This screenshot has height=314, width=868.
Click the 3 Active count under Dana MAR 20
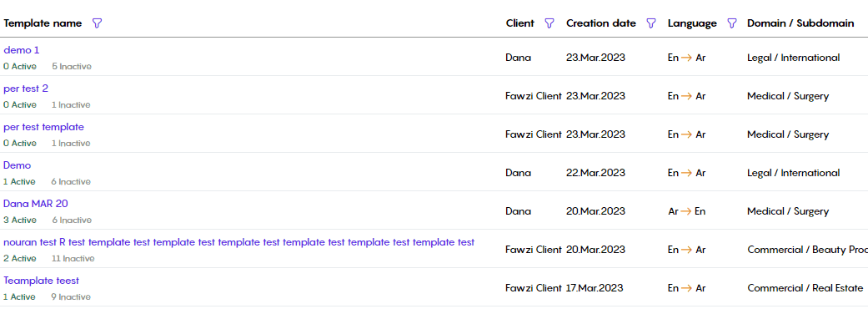(20, 220)
